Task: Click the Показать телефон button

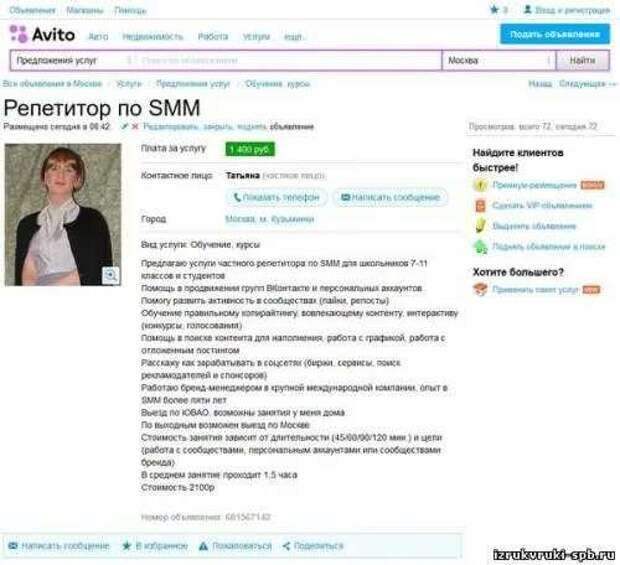Action: click(276, 197)
